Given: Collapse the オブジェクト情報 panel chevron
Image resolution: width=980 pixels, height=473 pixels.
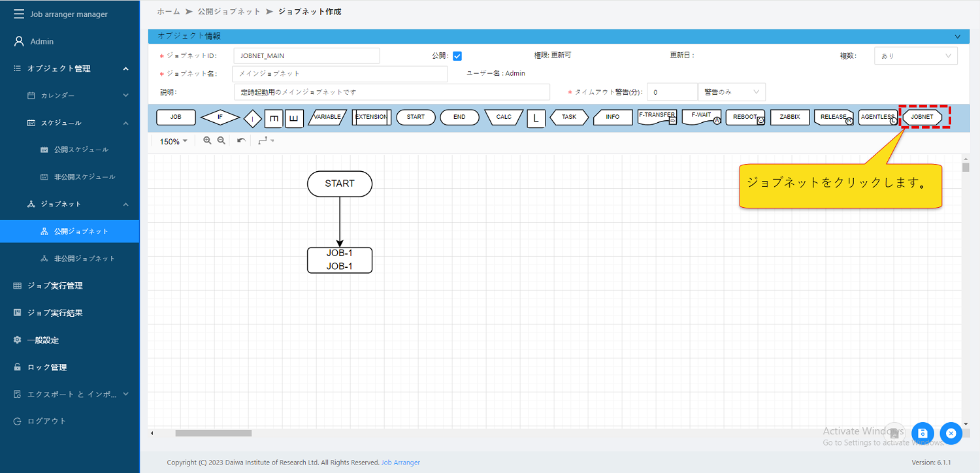Looking at the screenshot, I should point(957,37).
